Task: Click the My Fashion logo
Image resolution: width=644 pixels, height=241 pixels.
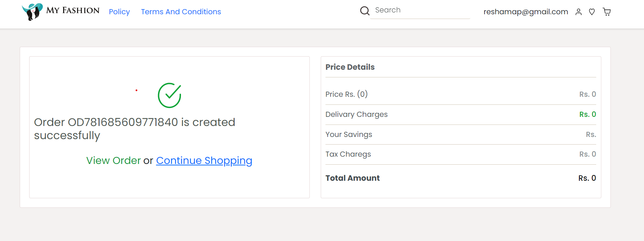Action: (61, 12)
